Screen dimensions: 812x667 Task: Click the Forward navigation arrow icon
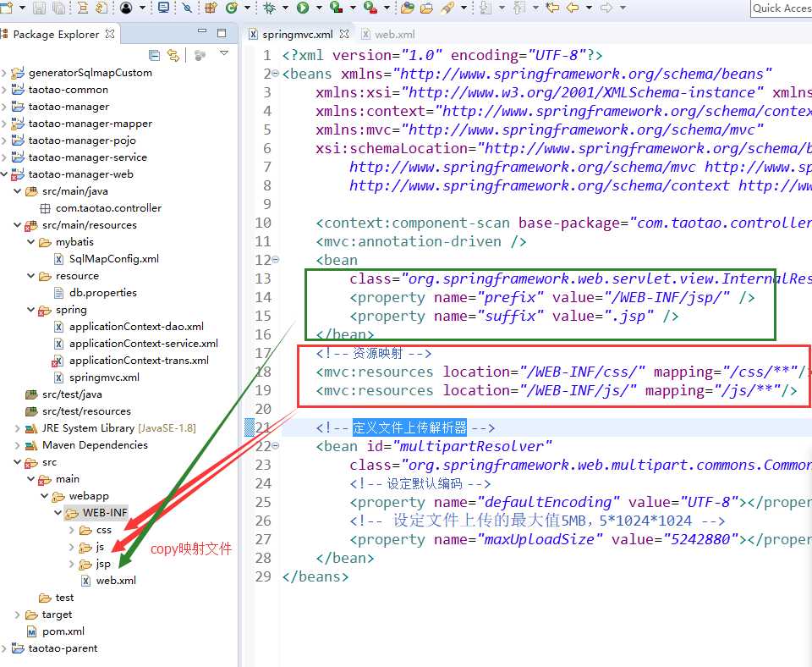[x=606, y=8]
